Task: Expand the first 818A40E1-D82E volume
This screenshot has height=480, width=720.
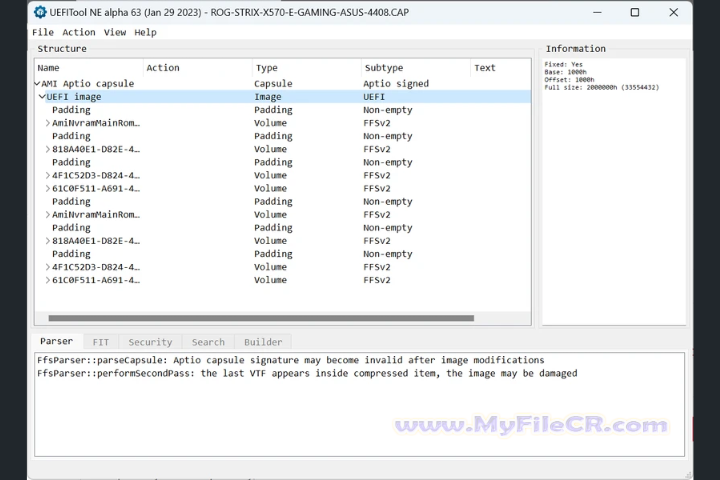Action: [48, 149]
